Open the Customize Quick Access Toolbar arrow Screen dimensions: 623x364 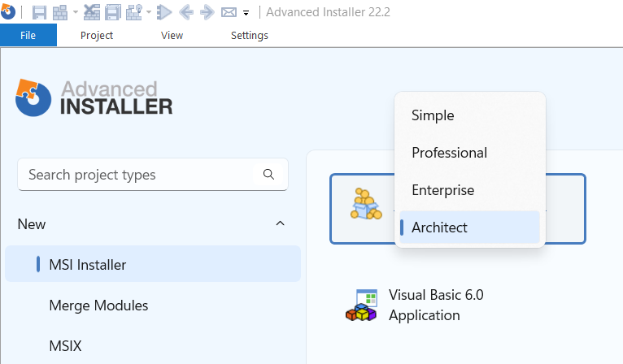(246, 13)
